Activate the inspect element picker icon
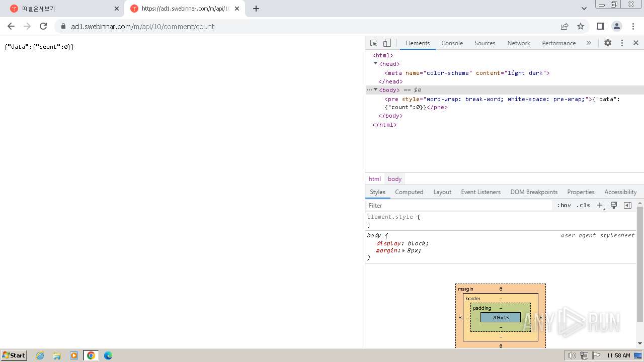The width and height of the screenshot is (644, 362). [x=373, y=43]
